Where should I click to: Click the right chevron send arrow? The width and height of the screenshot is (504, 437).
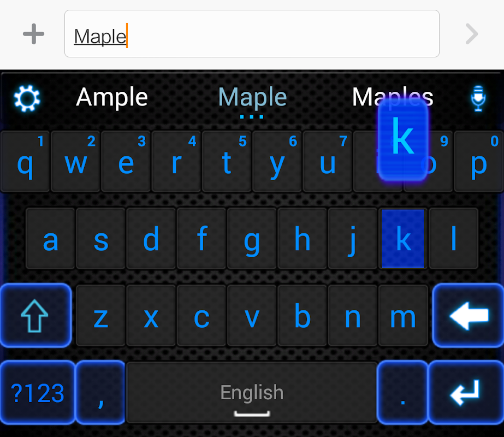coord(472,34)
